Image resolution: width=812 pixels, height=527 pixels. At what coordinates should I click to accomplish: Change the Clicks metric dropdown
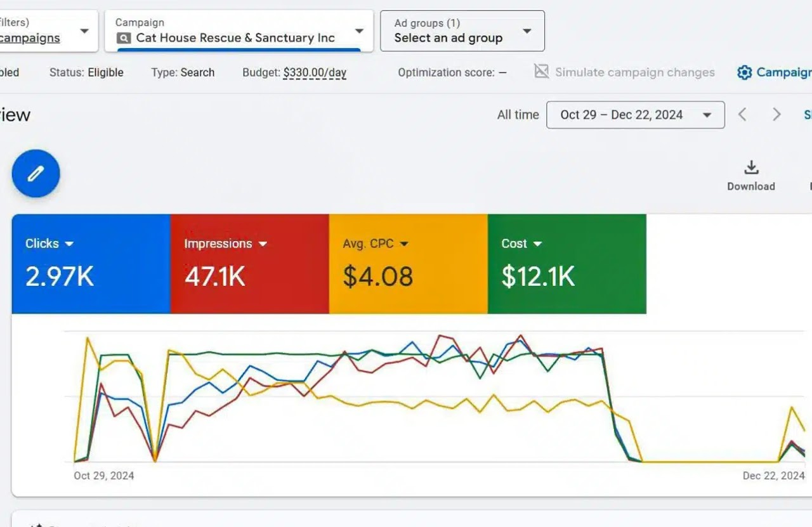pyautogui.click(x=69, y=244)
